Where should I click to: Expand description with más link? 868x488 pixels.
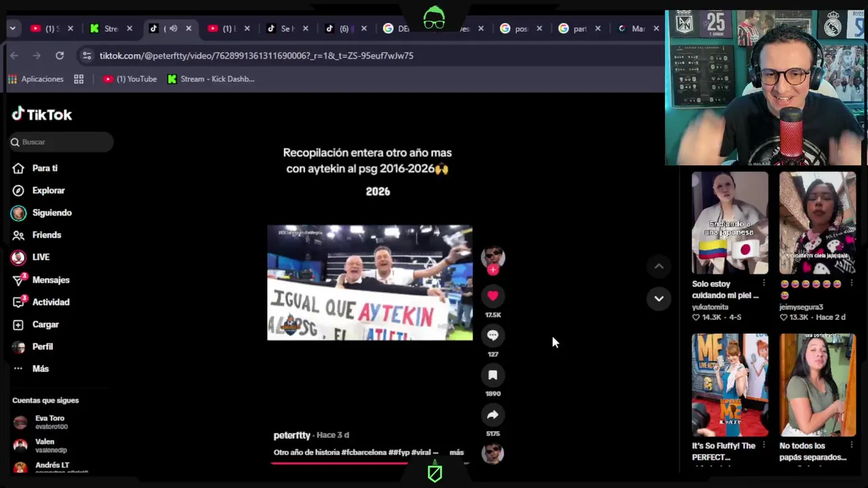456,453
